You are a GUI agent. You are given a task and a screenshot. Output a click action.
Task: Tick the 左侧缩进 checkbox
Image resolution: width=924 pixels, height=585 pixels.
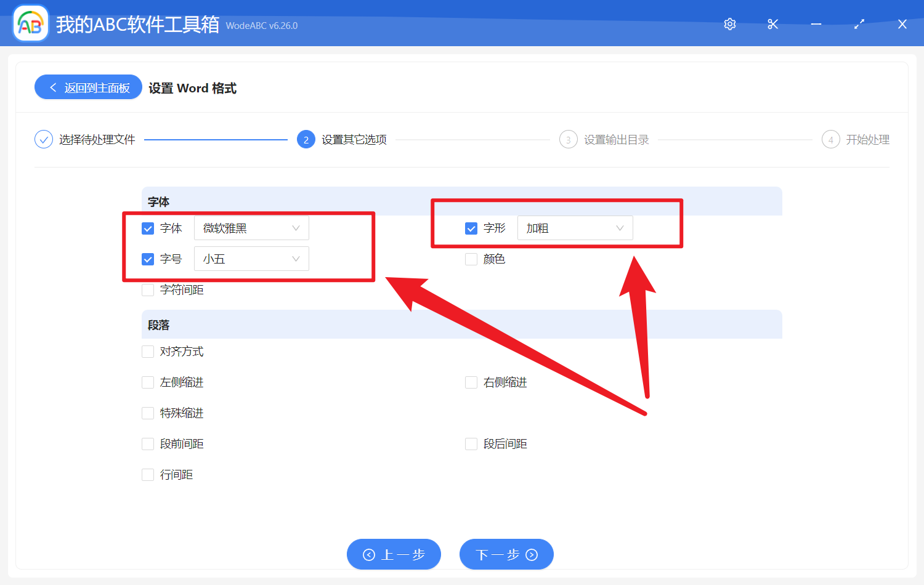(x=148, y=382)
